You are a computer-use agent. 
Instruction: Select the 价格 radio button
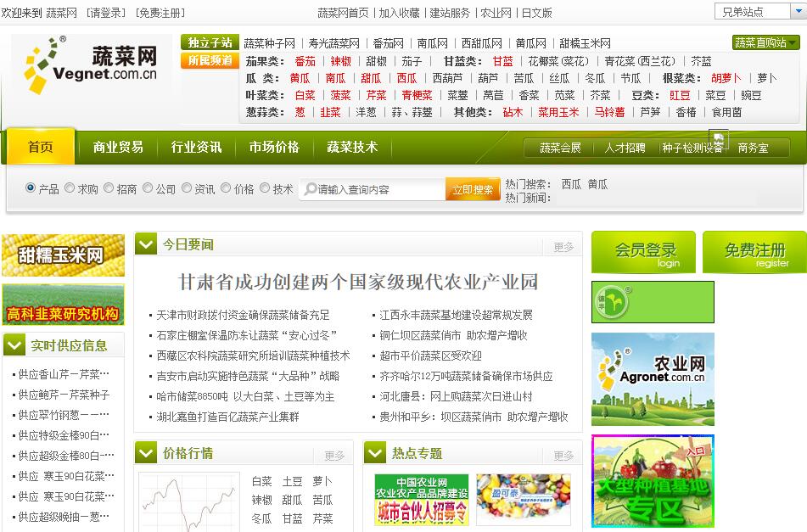226,188
